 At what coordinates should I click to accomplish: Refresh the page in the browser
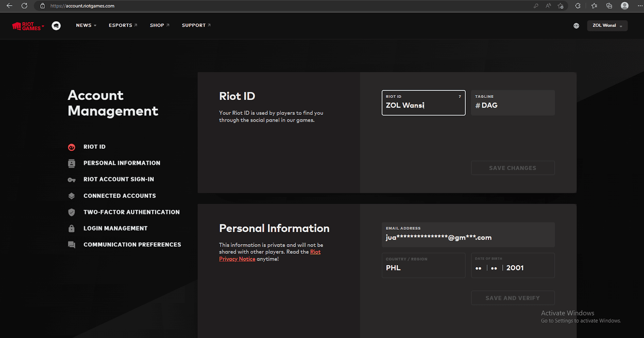pyautogui.click(x=24, y=6)
